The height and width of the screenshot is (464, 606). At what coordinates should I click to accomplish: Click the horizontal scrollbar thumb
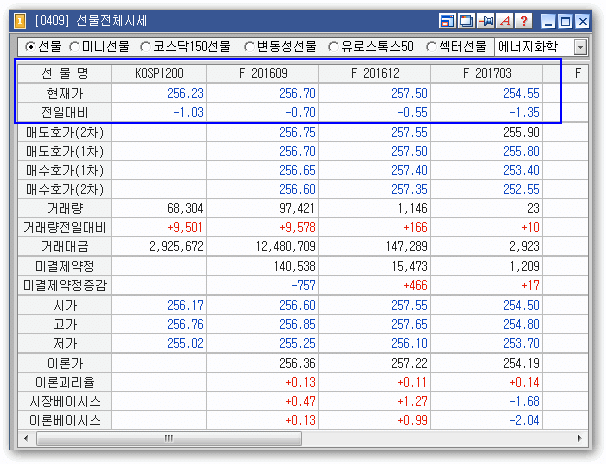[169, 439]
